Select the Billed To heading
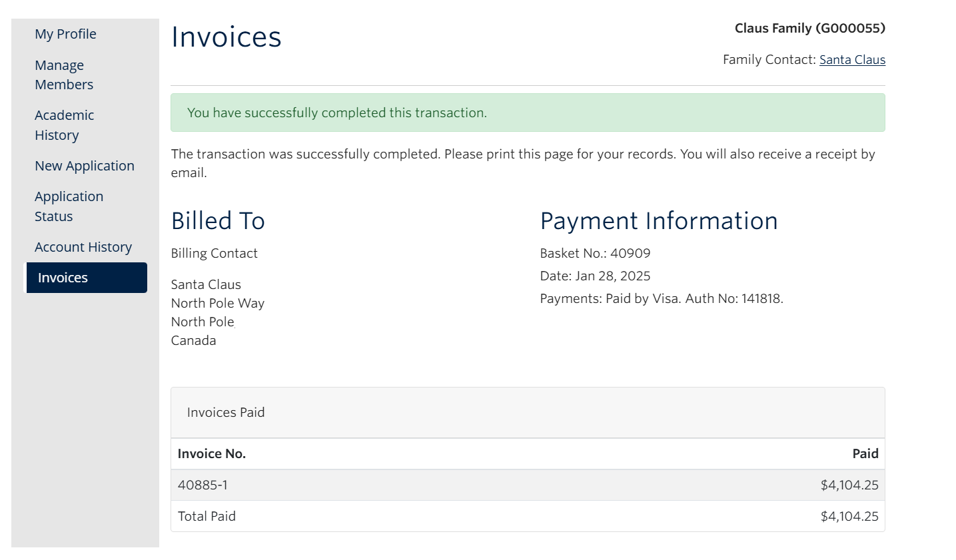Viewport: 956px width, 560px height. [x=217, y=220]
